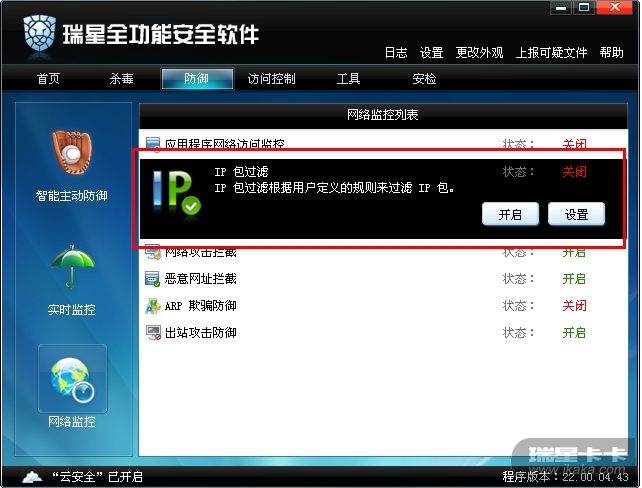Open the 工具 tab
This screenshot has width=642, height=488.
coord(348,79)
